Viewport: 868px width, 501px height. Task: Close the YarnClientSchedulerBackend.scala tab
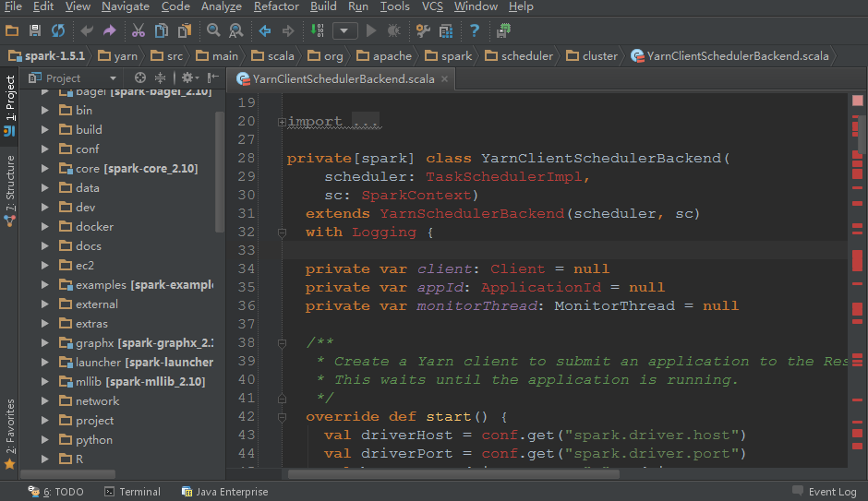[444, 79]
